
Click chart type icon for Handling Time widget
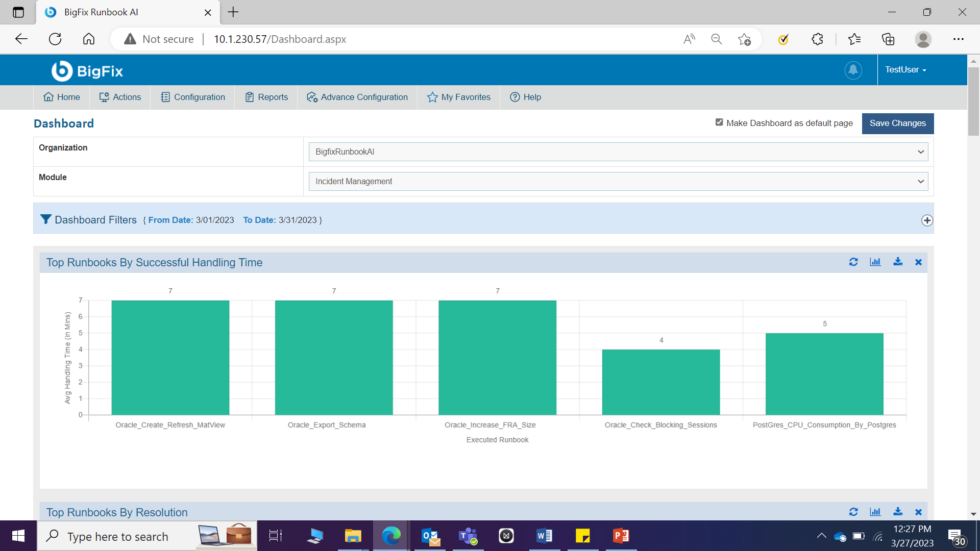[875, 262]
